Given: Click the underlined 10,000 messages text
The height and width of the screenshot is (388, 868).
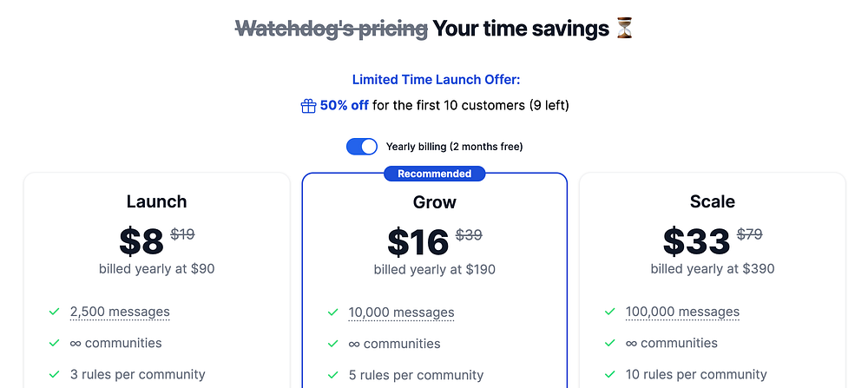Looking at the screenshot, I should [401, 312].
